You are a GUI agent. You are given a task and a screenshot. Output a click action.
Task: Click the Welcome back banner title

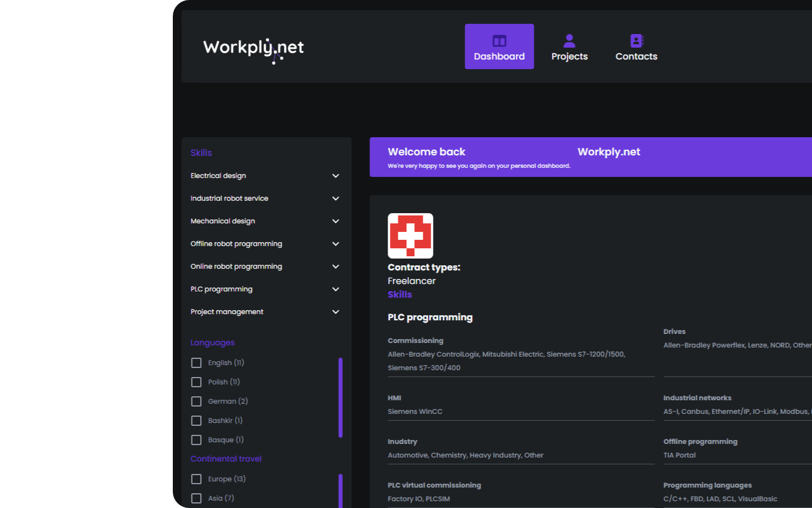[427, 152]
